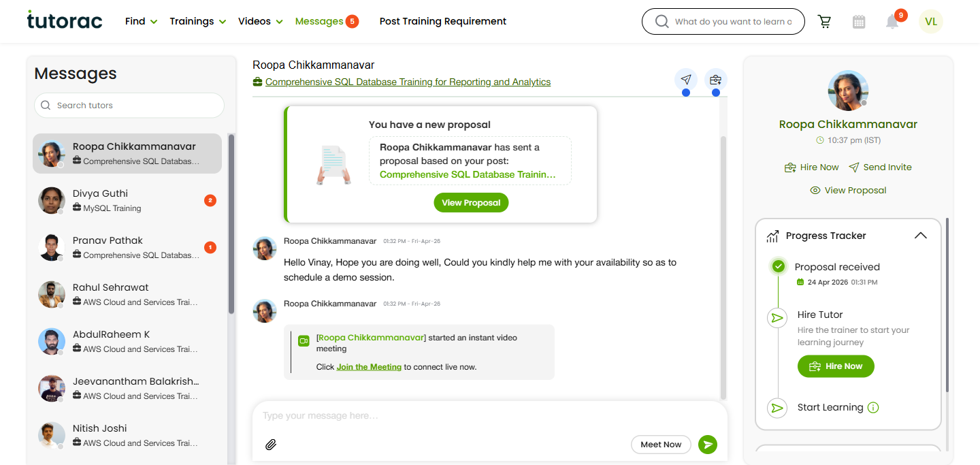
Task: Click Roopa Chikkammanavar name in chat header
Action: (314, 65)
